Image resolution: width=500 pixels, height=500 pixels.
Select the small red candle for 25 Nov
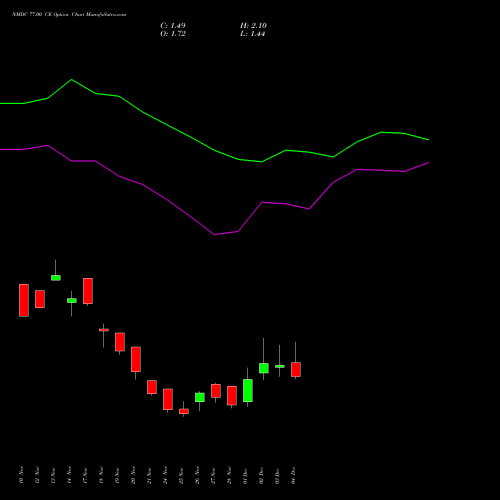tap(184, 411)
